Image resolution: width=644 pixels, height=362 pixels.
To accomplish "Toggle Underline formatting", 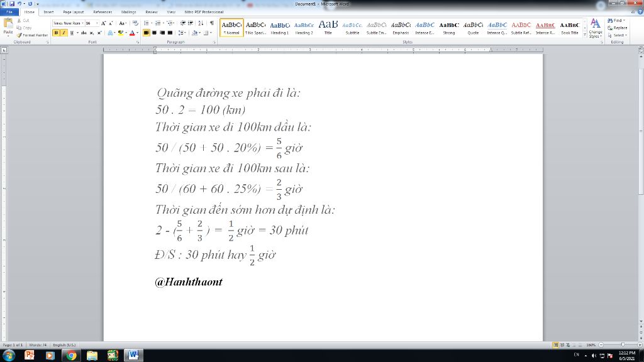I will tap(72, 33).
